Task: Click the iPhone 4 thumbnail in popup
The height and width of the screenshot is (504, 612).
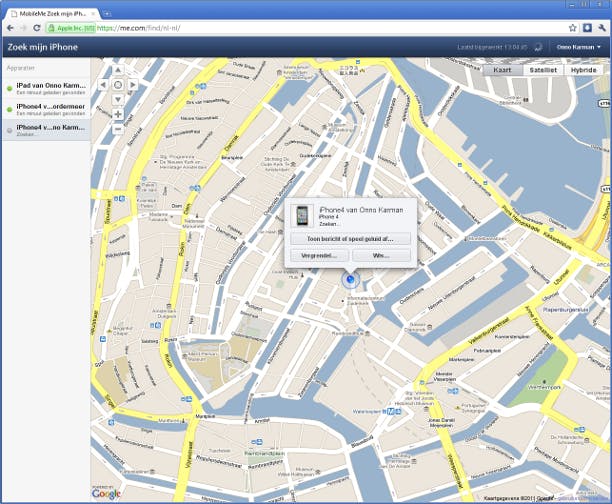Action: click(302, 216)
